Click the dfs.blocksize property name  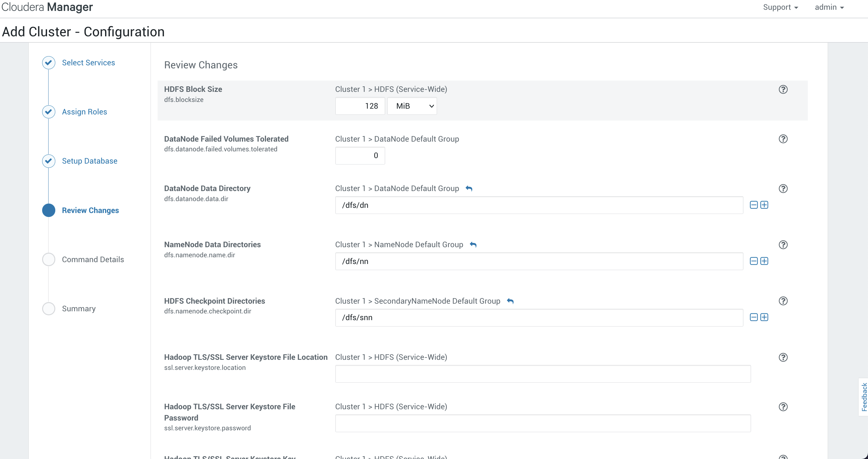[x=184, y=100]
